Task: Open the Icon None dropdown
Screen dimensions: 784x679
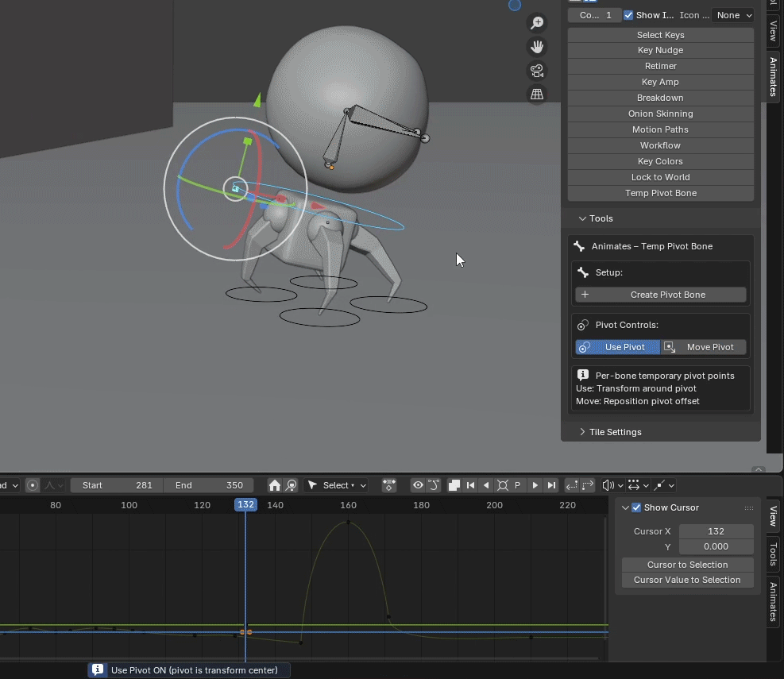Action: 733,15
